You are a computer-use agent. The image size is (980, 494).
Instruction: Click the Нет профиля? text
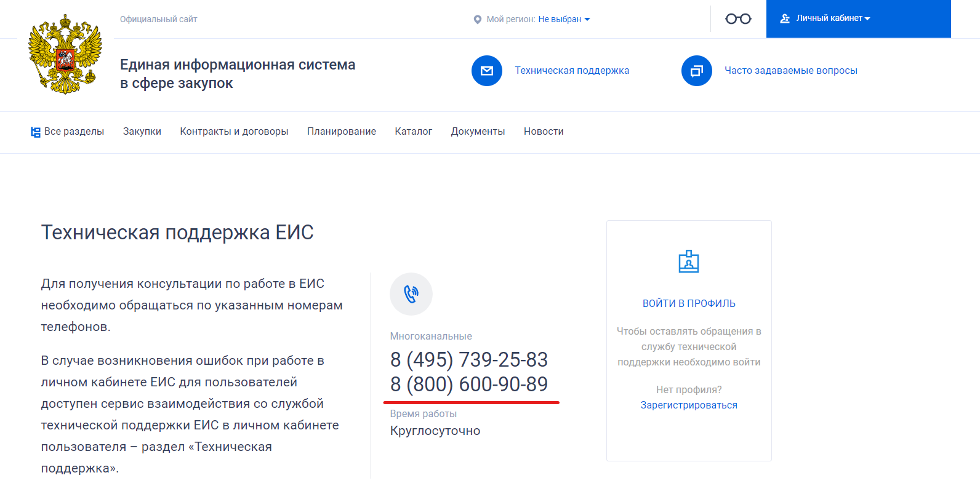pyautogui.click(x=689, y=390)
